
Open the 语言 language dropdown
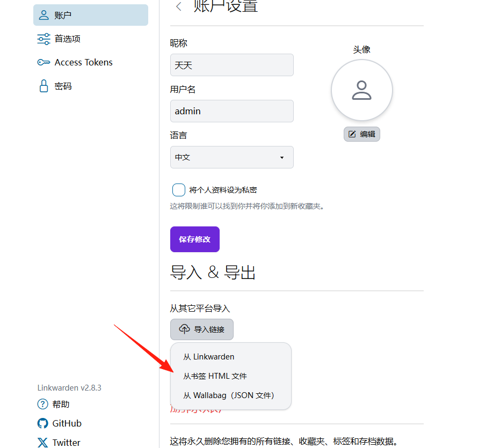click(232, 157)
